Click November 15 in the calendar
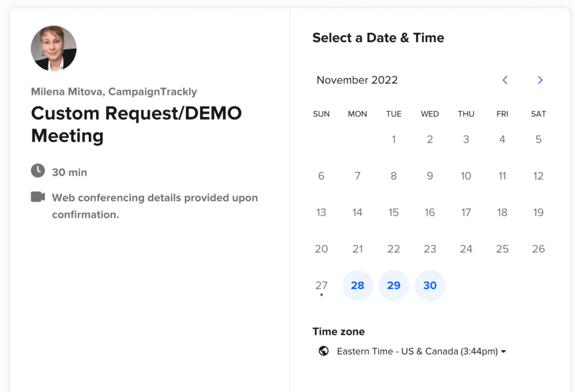The width and height of the screenshot is (575, 392). (394, 212)
